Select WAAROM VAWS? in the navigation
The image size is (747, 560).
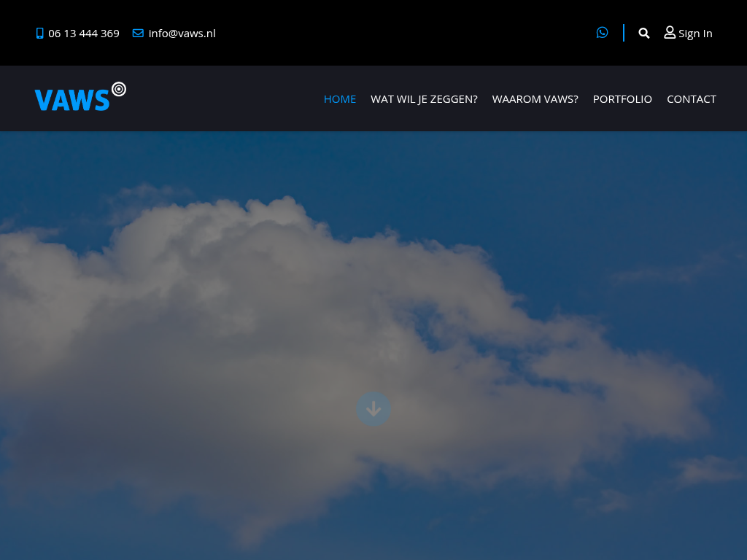coord(535,99)
